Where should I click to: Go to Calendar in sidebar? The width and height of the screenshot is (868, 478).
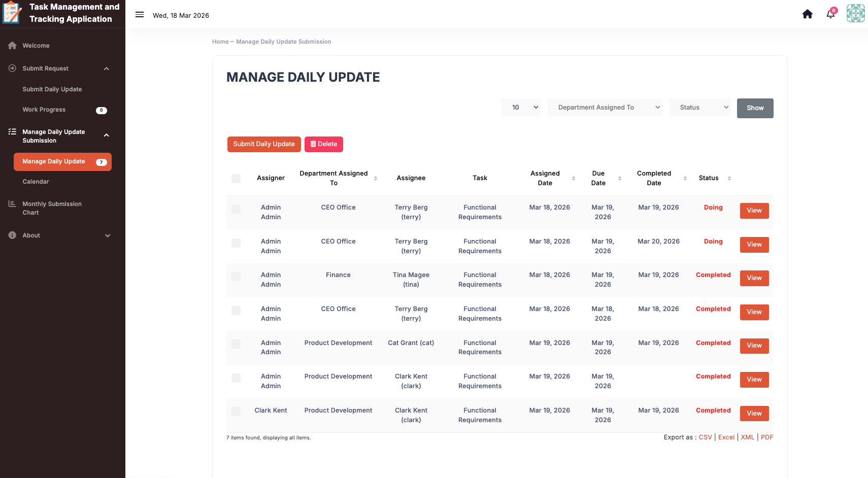click(x=36, y=182)
